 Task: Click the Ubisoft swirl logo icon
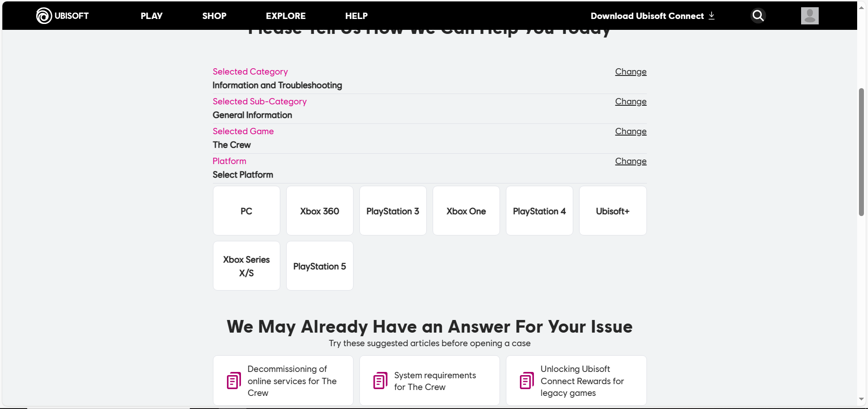44,16
